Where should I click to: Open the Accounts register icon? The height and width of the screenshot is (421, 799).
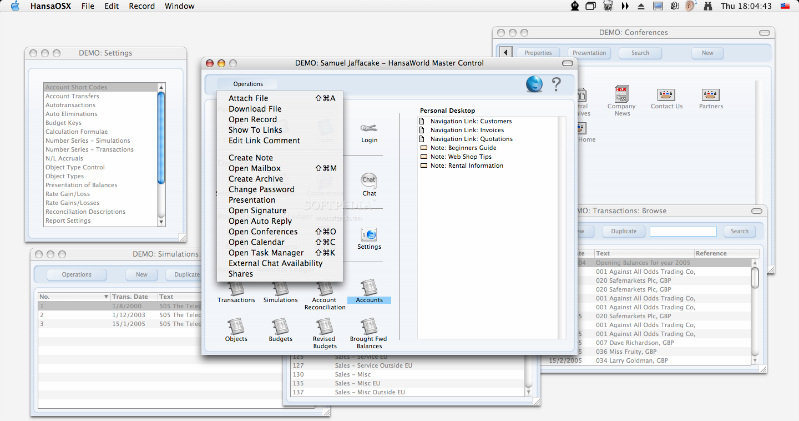point(369,287)
